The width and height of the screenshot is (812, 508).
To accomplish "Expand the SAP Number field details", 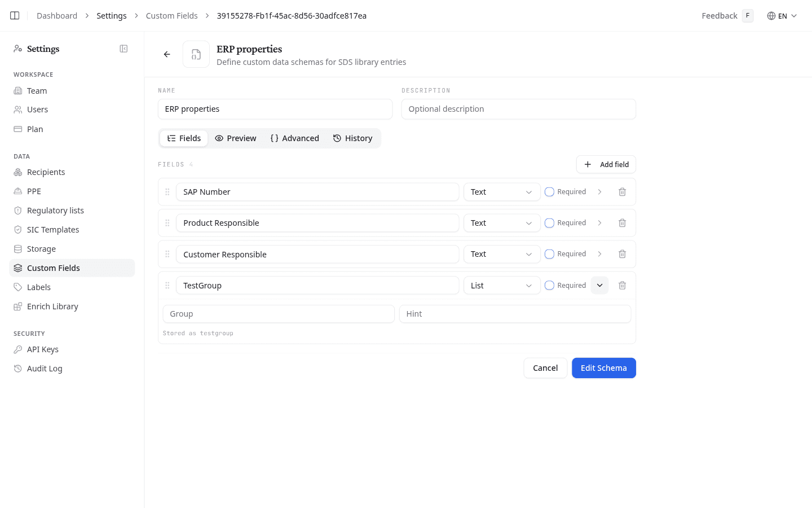I will [599, 192].
